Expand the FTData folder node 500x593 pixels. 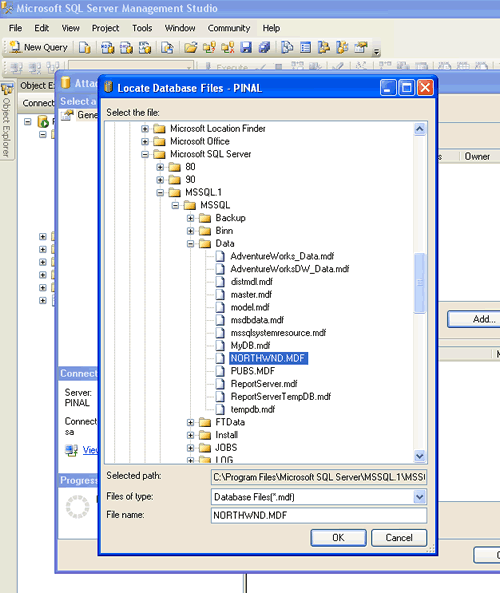point(191,422)
